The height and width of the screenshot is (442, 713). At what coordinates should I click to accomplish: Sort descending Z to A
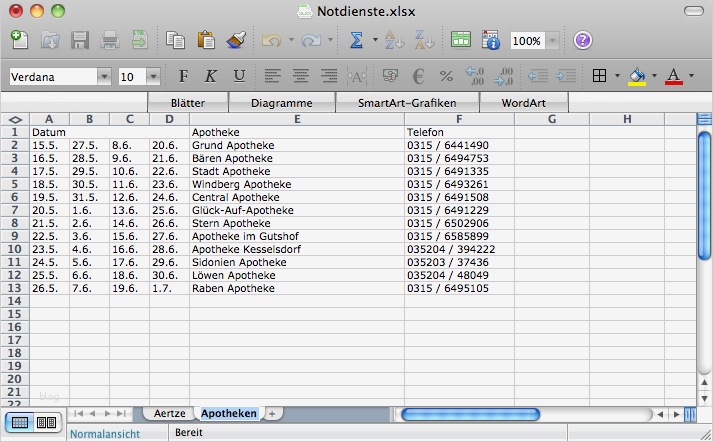tap(424, 40)
